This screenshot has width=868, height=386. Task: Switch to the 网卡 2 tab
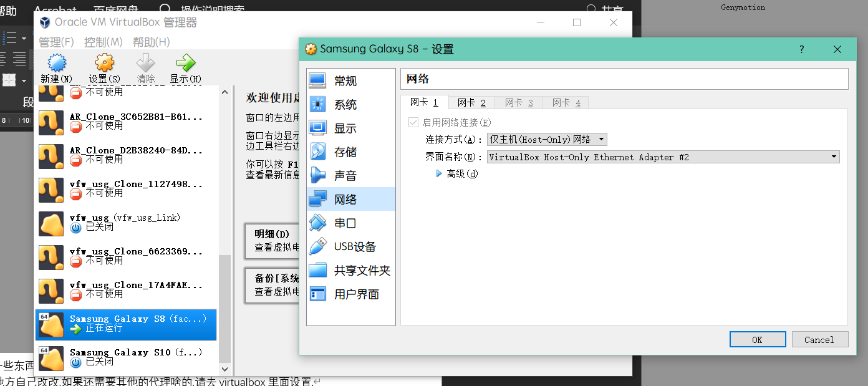coord(471,103)
